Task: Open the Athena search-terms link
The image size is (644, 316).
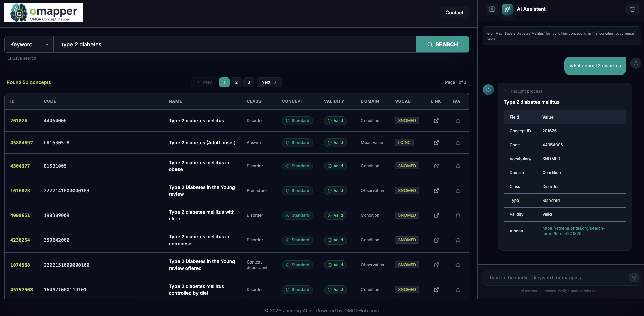Action: (574, 231)
